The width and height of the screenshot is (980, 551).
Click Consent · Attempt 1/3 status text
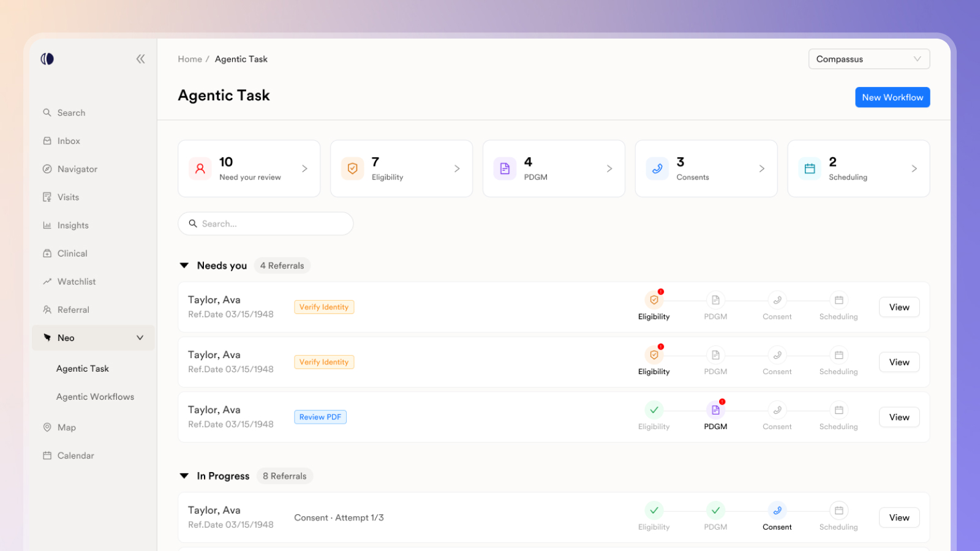tap(339, 517)
